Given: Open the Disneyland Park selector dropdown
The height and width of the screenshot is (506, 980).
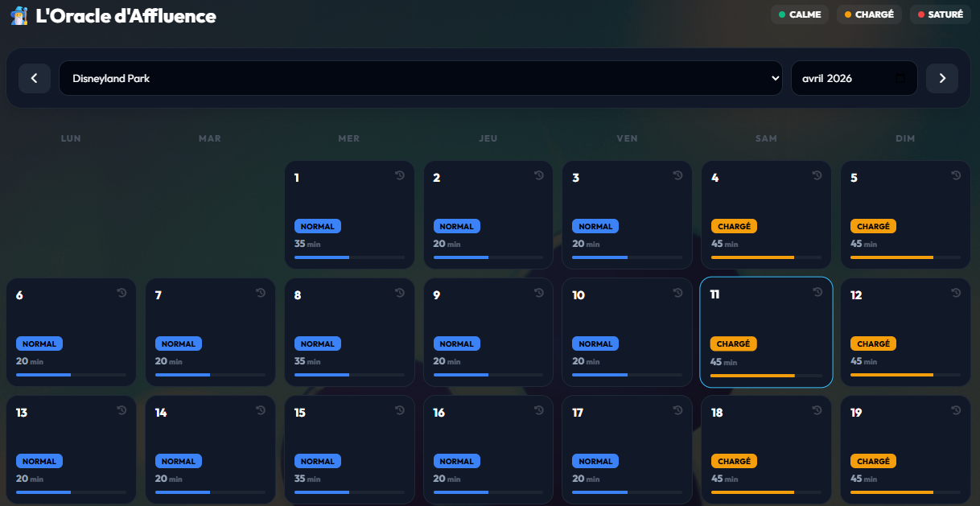Looking at the screenshot, I should pos(420,78).
